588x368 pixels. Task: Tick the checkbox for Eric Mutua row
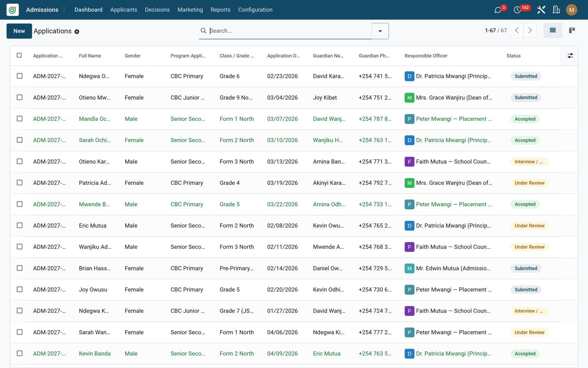19,225
